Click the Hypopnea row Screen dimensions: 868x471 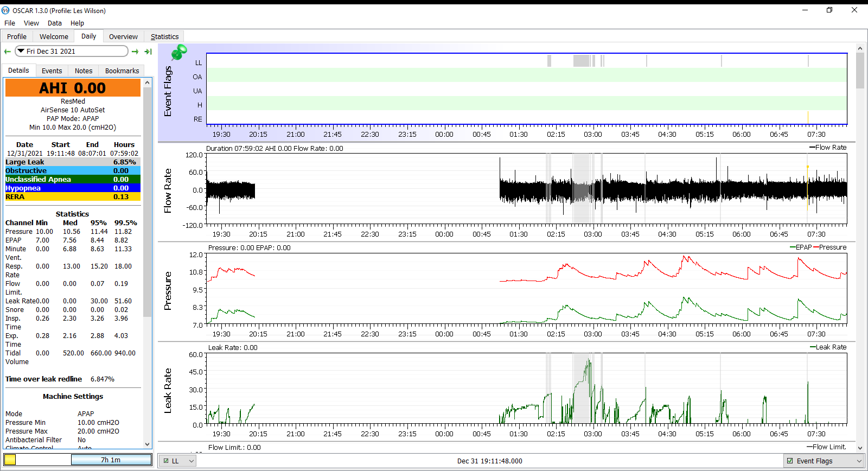coord(73,188)
